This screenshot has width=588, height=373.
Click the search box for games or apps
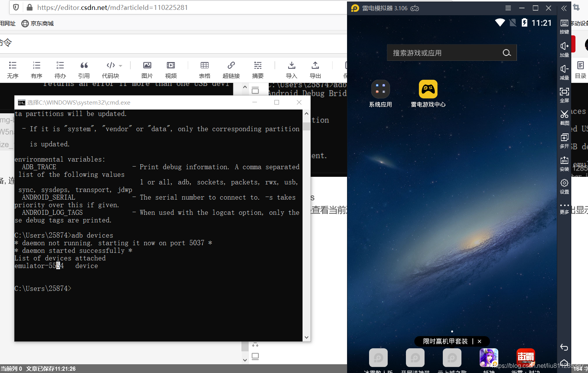(452, 53)
